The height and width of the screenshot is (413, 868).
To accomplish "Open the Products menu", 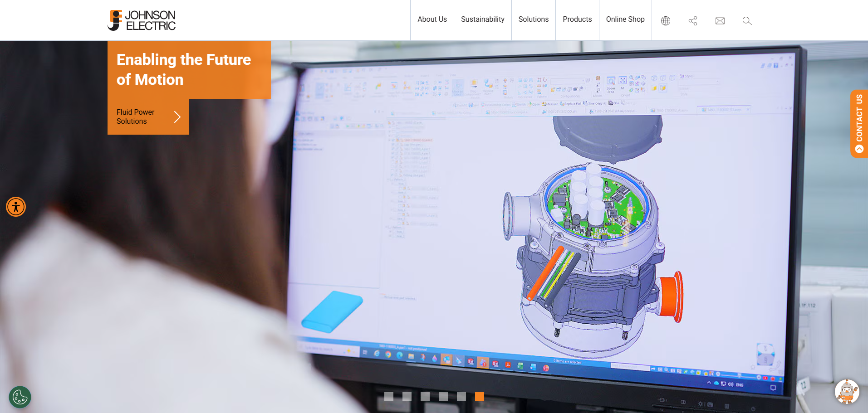I will (577, 19).
